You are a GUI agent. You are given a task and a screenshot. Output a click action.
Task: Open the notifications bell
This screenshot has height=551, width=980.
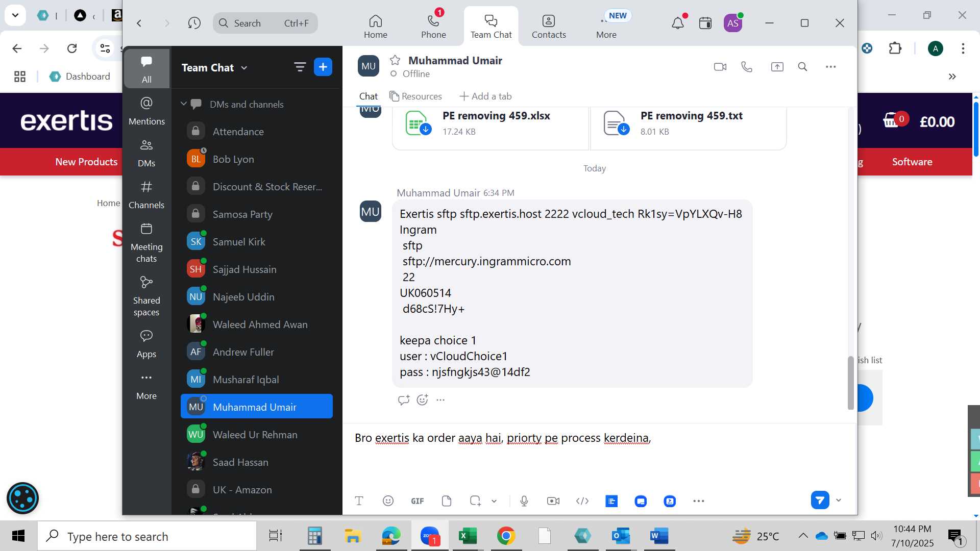click(678, 23)
